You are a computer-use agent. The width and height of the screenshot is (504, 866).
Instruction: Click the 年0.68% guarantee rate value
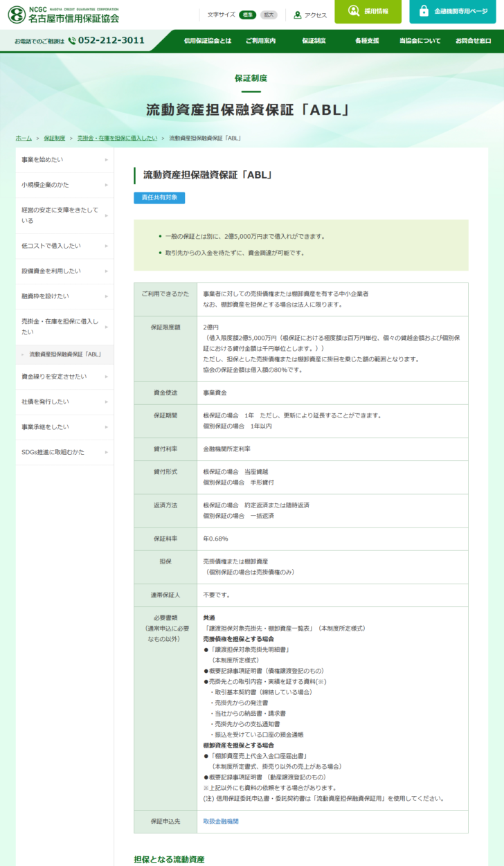tap(215, 539)
